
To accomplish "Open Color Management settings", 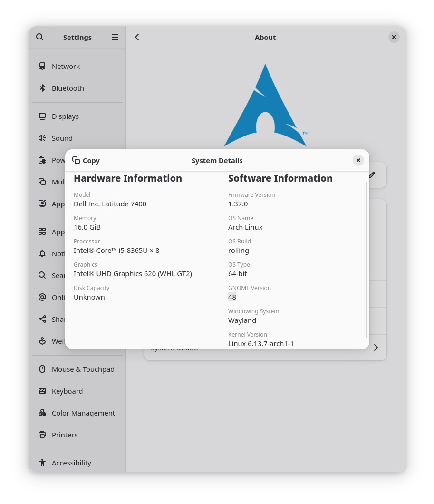I will point(77,413).
